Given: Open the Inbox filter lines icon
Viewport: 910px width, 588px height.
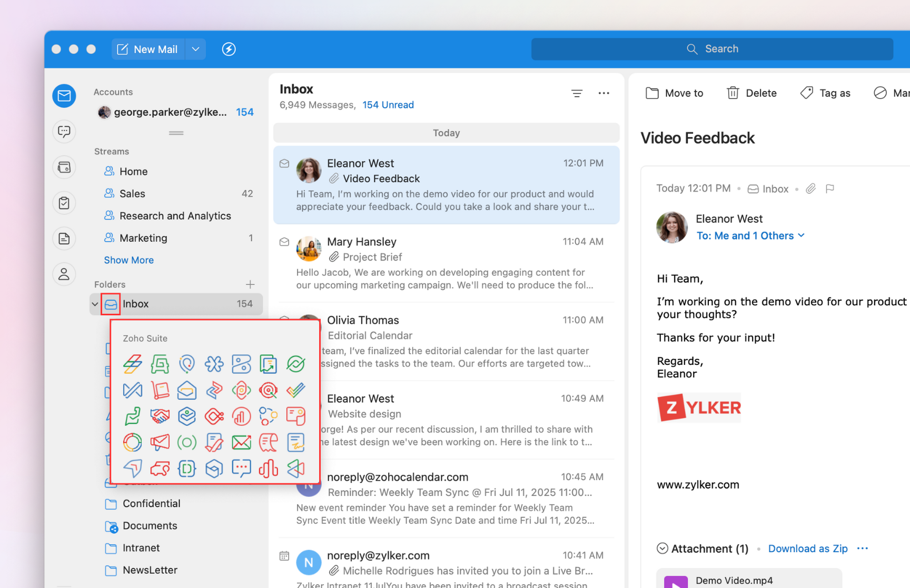Looking at the screenshot, I should (577, 93).
